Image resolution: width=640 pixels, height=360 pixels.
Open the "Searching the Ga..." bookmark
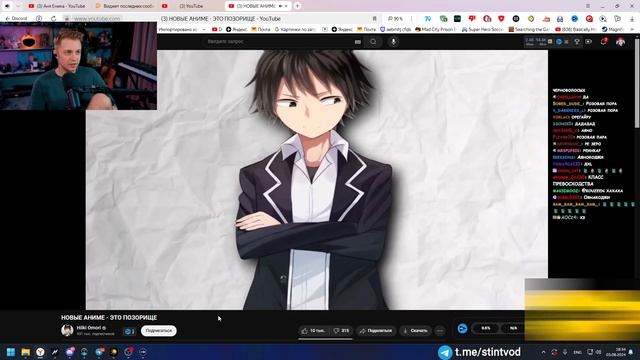[x=529, y=29]
